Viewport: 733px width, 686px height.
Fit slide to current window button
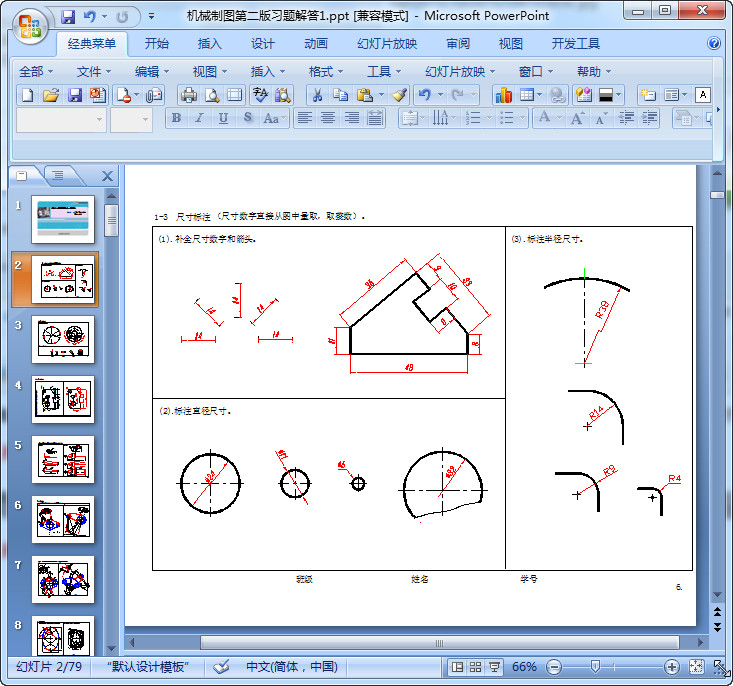(696, 667)
